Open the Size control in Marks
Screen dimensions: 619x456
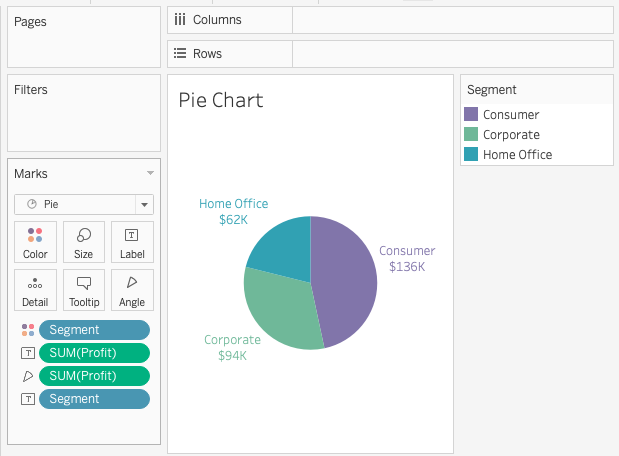[x=84, y=242]
